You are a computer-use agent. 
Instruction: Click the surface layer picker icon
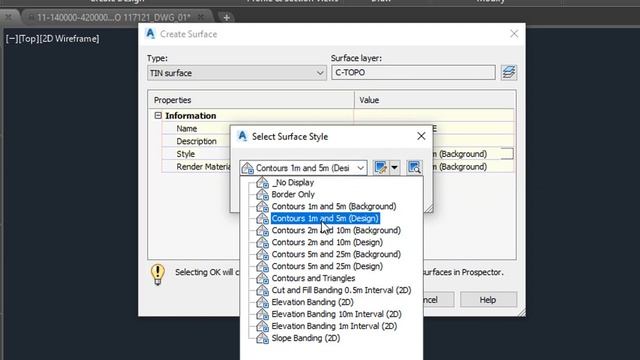(x=509, y=73)
